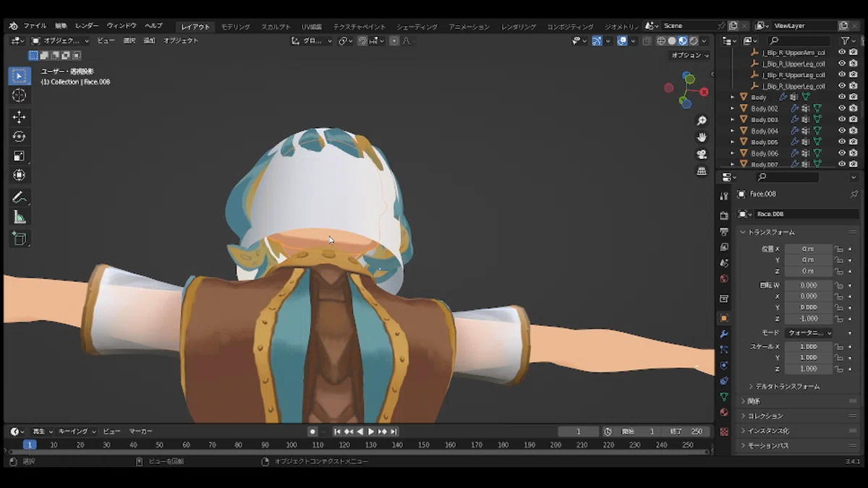The height and width of the screenshot is (488, 868).
Task: Open the Render menu
Action: tap(87, 26)
